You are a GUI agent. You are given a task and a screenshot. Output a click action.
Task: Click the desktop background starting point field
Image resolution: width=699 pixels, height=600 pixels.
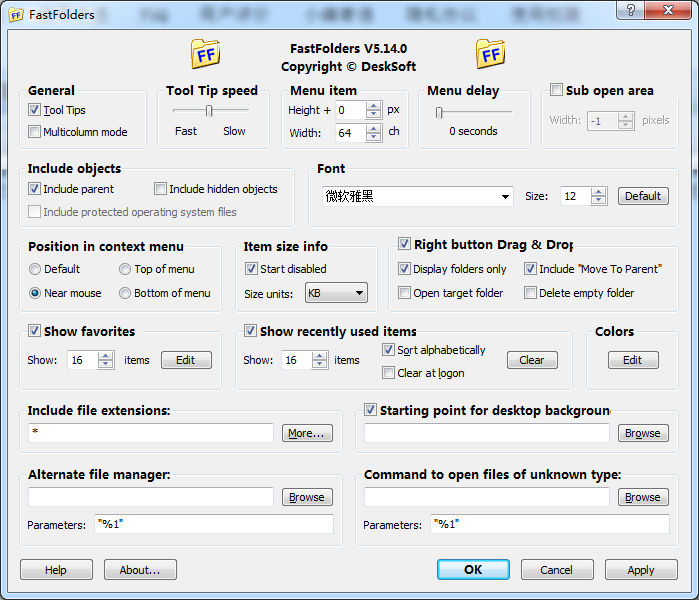(486, 433)
